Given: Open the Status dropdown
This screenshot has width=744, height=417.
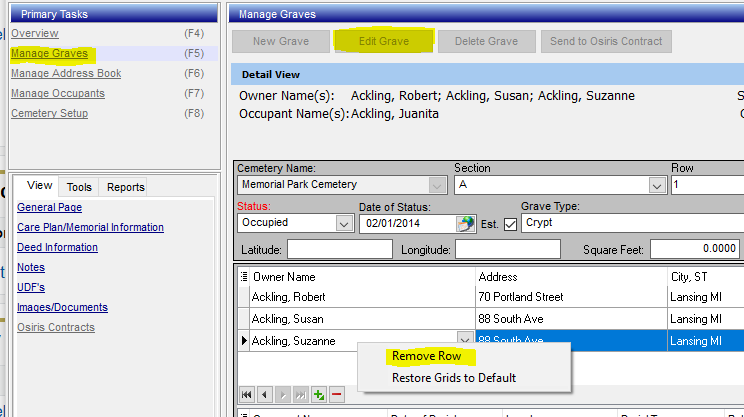Looking at the screenshot, I should click(344, 223).
